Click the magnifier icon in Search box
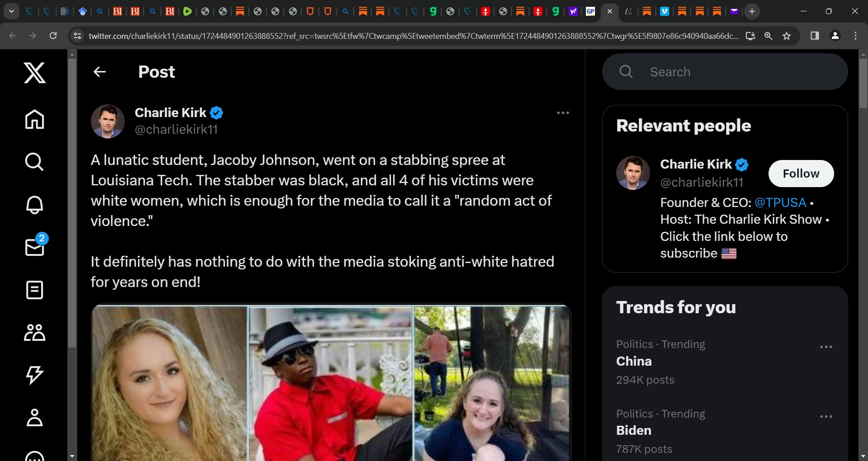 click(x=626, y=71)
